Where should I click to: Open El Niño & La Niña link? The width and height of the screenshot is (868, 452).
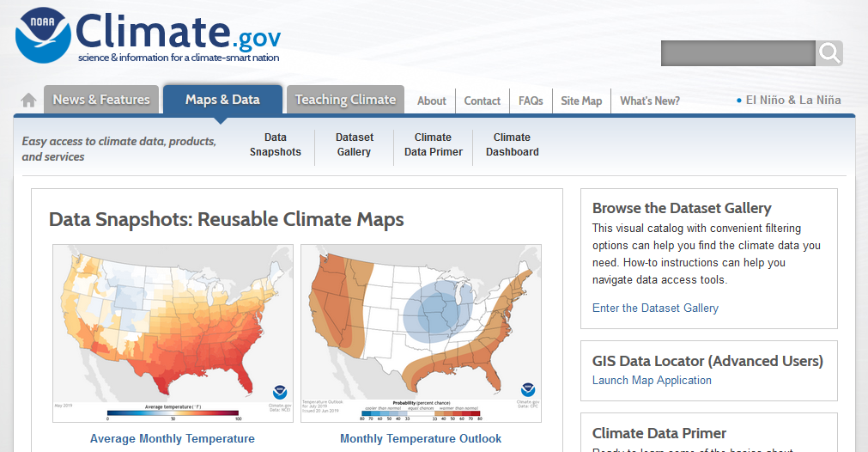(792, 100)
